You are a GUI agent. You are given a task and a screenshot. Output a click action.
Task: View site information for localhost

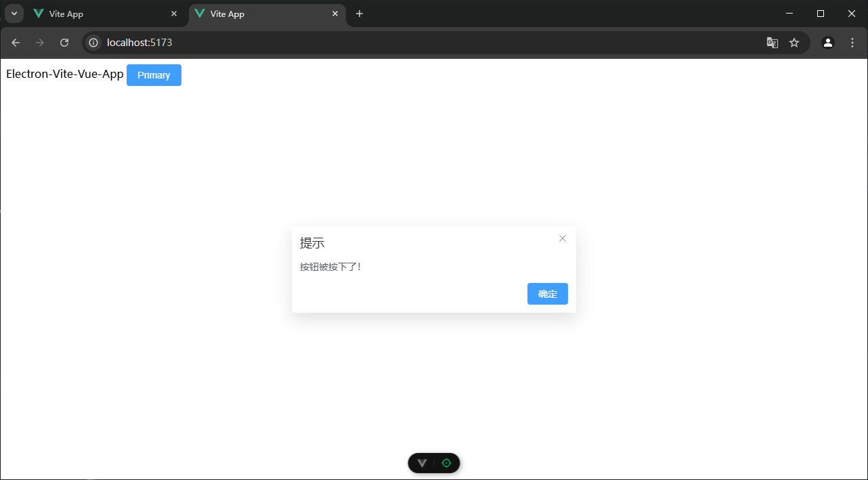[x=93, y=43]
